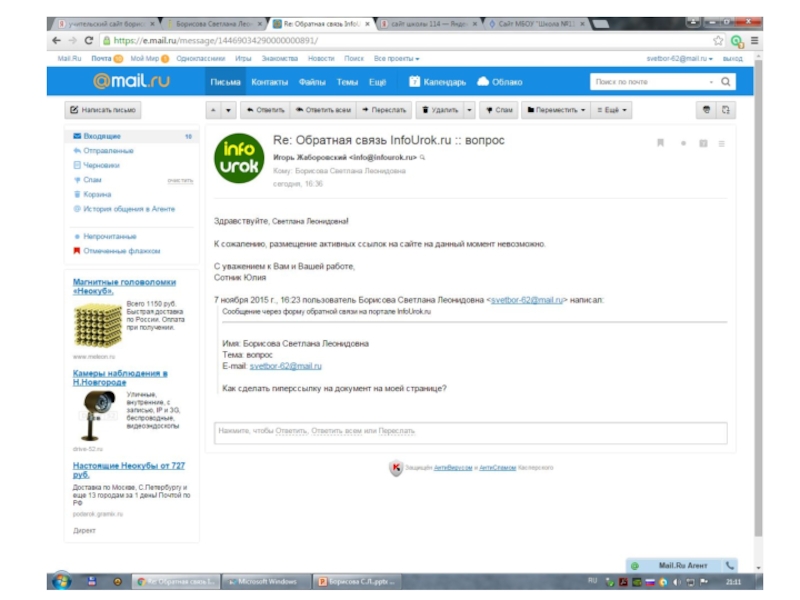Image resolution: width=800 pixels, height=600 pixels.
Task: Click phone icon in Mail.Ru Agent
Action: tap(730, 565)
